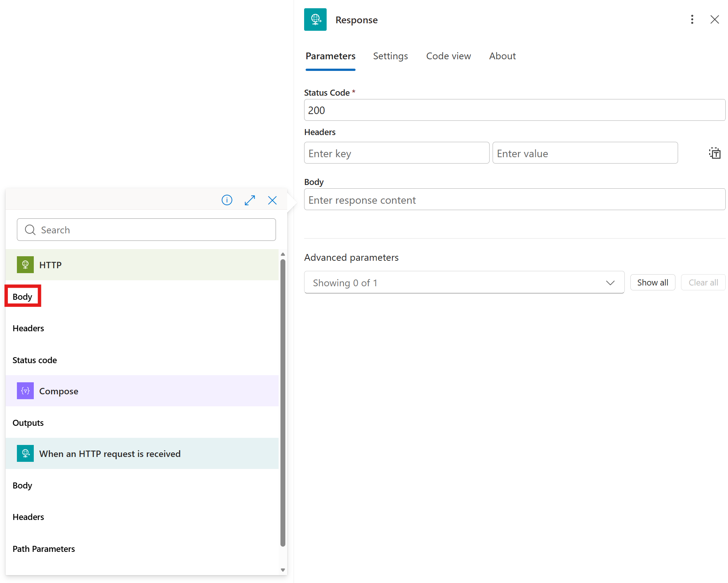The height and width of the screenshot is (583, 728).
Task: Click the Search dynamic content field
Action: pyautogui.click(x=146, y=230)
